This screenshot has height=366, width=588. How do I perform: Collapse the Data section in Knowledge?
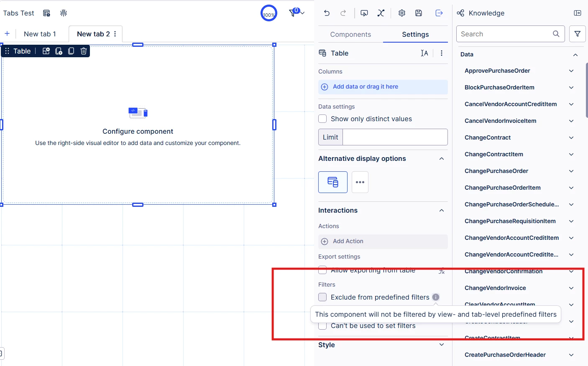click(x=575, y=55)
